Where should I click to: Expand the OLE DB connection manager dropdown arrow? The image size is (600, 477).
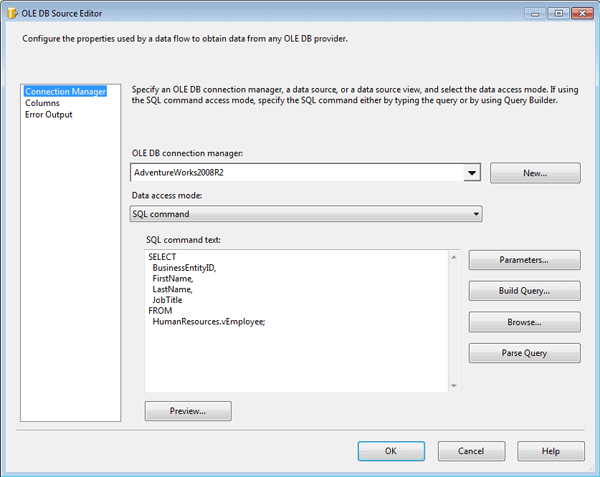[471, 173]
